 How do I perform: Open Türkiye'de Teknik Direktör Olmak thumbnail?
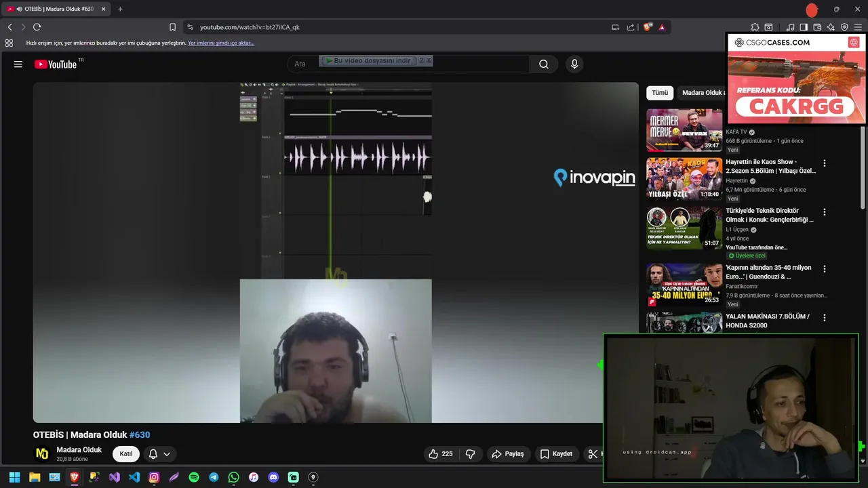point(684,228)
